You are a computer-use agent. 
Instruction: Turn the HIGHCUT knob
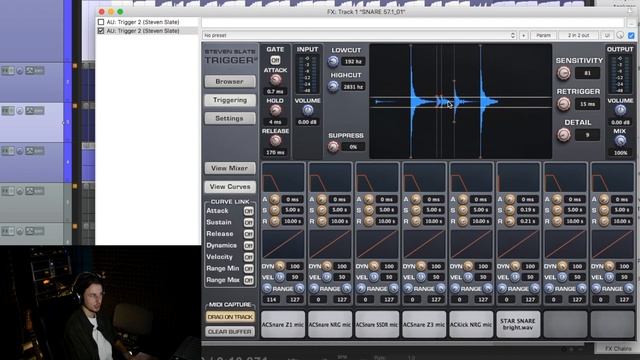click(x=333, y=86)
